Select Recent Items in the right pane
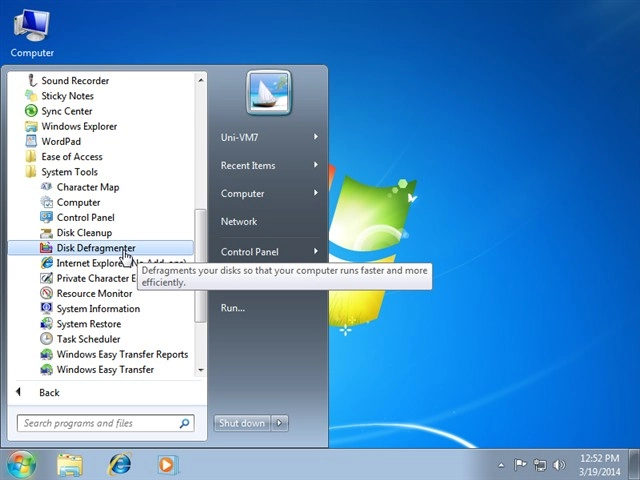The width and height of the screenshot is (640, 480). [248, 166]
